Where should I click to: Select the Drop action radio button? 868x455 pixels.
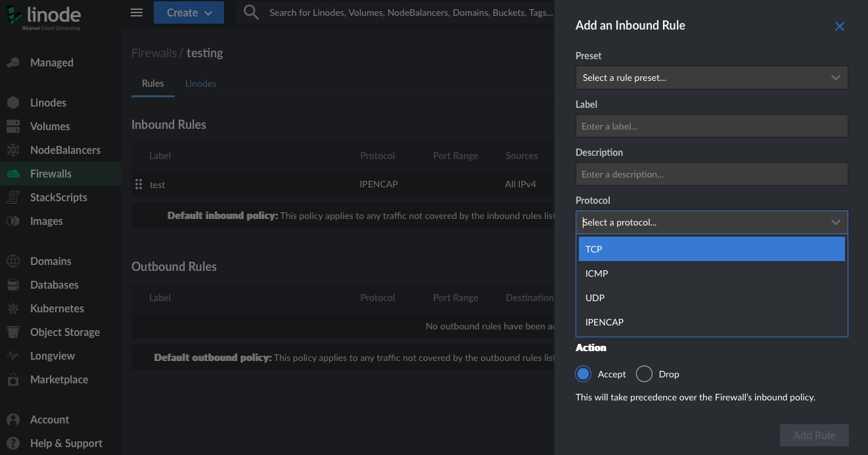[644, 373]
